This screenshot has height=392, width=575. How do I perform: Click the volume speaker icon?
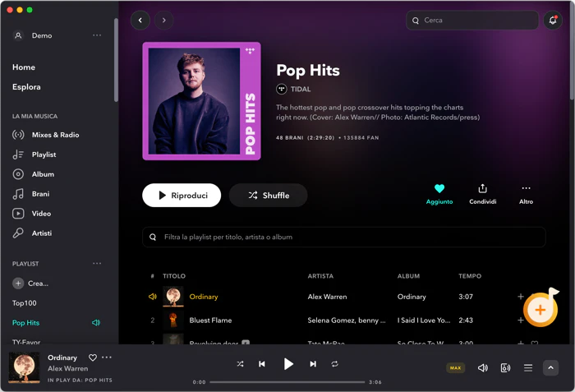pos(483,368)
